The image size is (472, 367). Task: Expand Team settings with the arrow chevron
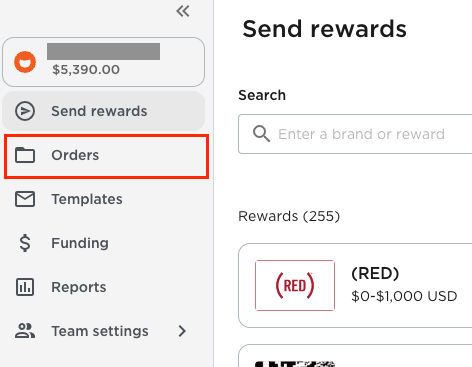click(x=182, y=331)
